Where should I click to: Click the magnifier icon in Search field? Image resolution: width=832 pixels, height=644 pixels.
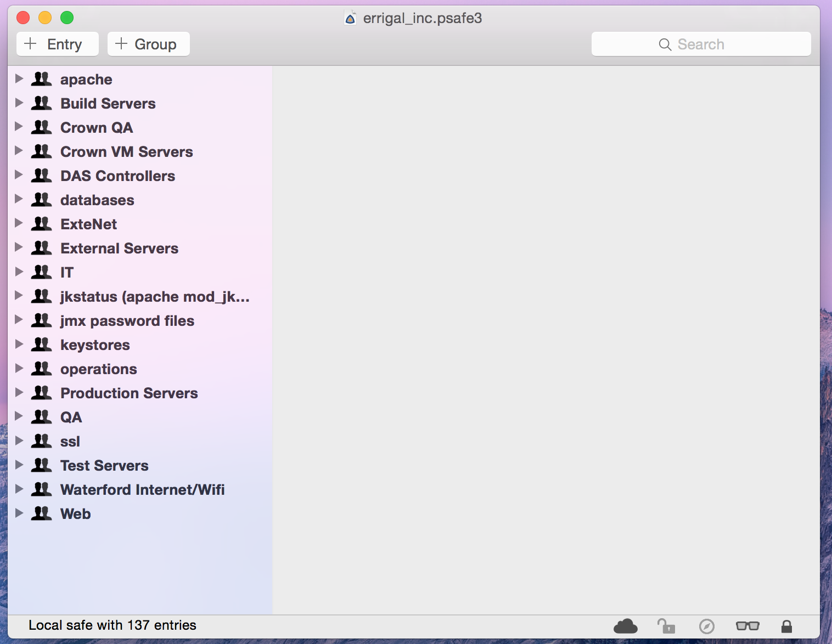[665, 44]
